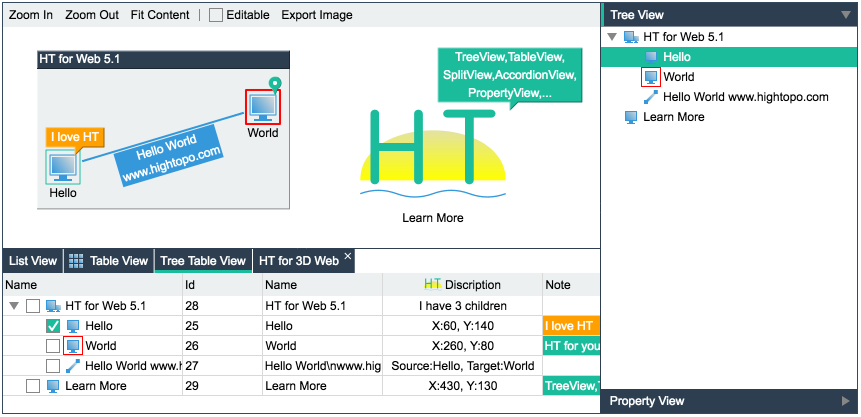Click the HT logo icon in the Discription header
The height and width of the screenshot is (417, 861).
[433, 284]
